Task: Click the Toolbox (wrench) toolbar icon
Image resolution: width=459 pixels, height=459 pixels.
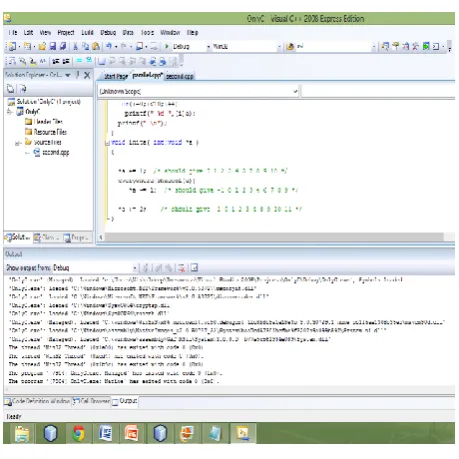Action: (415, 46)
